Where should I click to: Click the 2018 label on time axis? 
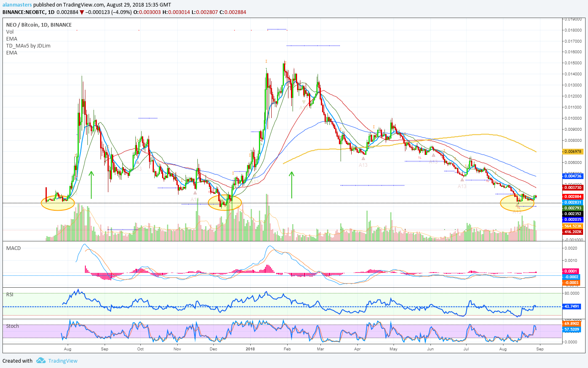point(250,349)
